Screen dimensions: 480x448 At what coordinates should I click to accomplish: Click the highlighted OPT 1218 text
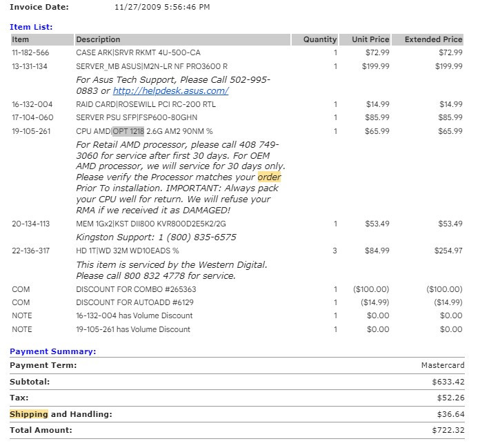[128, 131]
